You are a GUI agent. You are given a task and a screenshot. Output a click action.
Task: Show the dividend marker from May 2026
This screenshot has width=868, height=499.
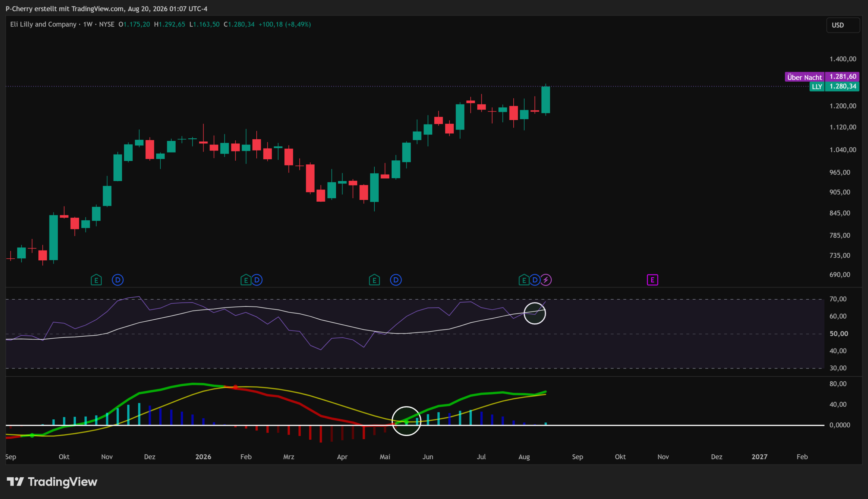396,280
